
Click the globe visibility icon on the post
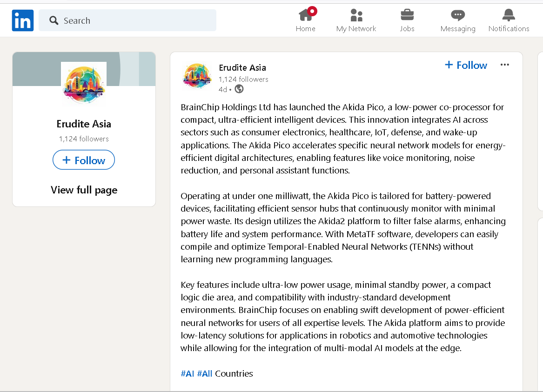pos(239,89)
